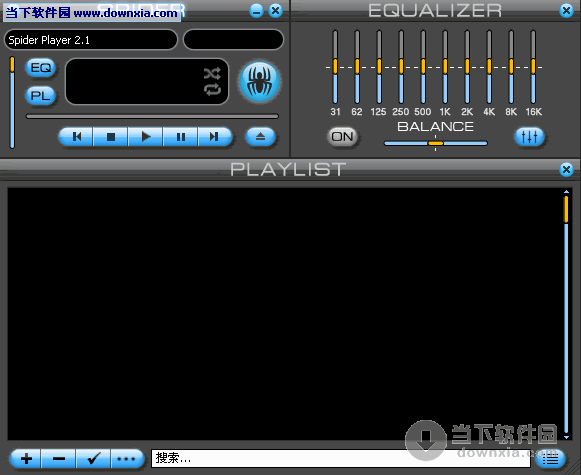This screenshot has height=475, width=581.
Task: Toggle the PL playlist window button
Action: [x=41, y=96]
